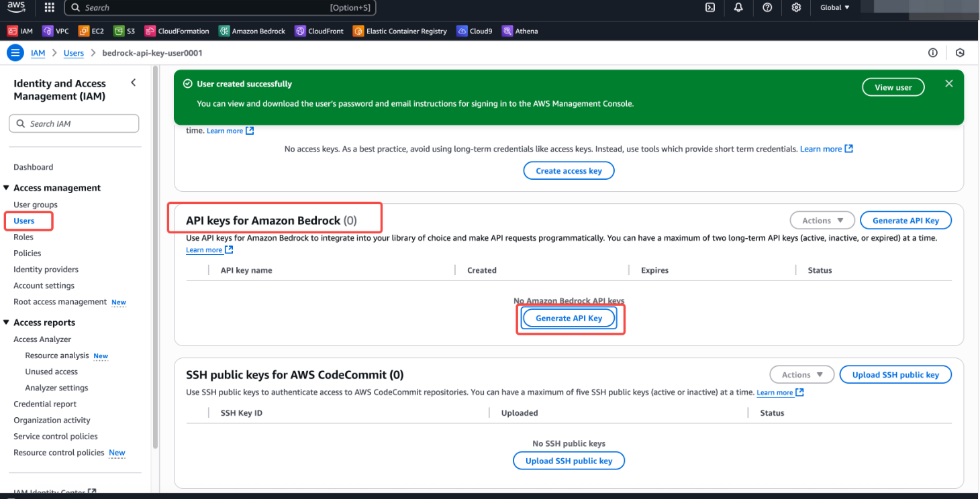The image size is (980, 499).
Task: Open the CloudFront favorites shortcut
Action: pyautogui.click(x=319, y=31)
